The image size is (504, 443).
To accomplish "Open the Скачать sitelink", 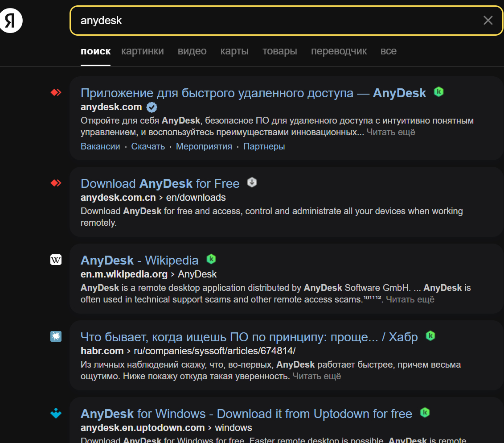I will [x=148, y=146].
